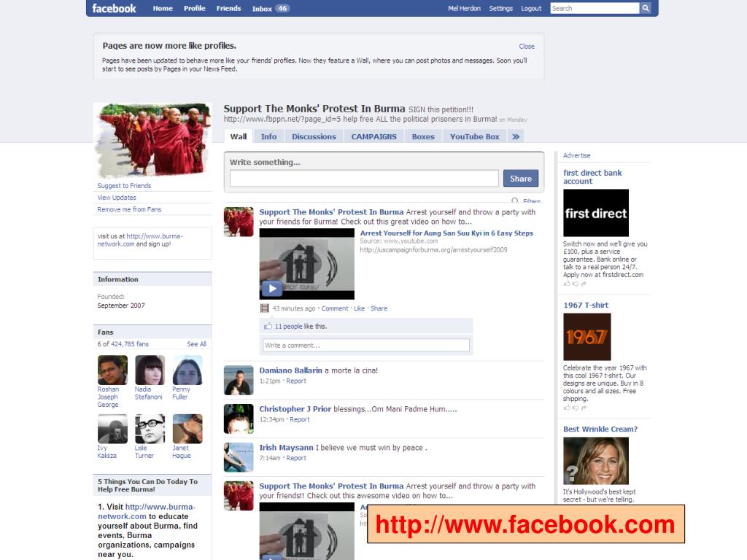Click Damiano Ballarin's avatar

pyautogui.click(x=239, y=380)
